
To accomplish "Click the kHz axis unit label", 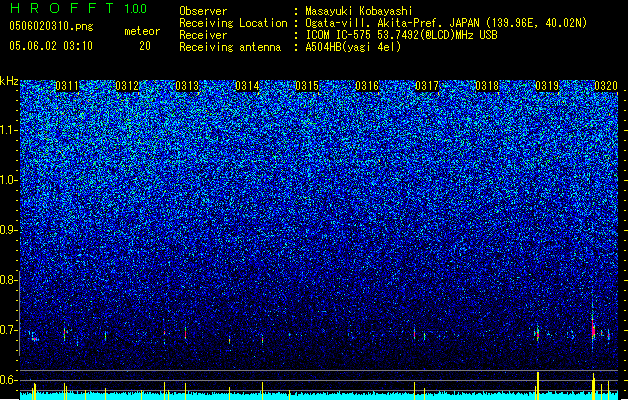I will click(9, 81).
